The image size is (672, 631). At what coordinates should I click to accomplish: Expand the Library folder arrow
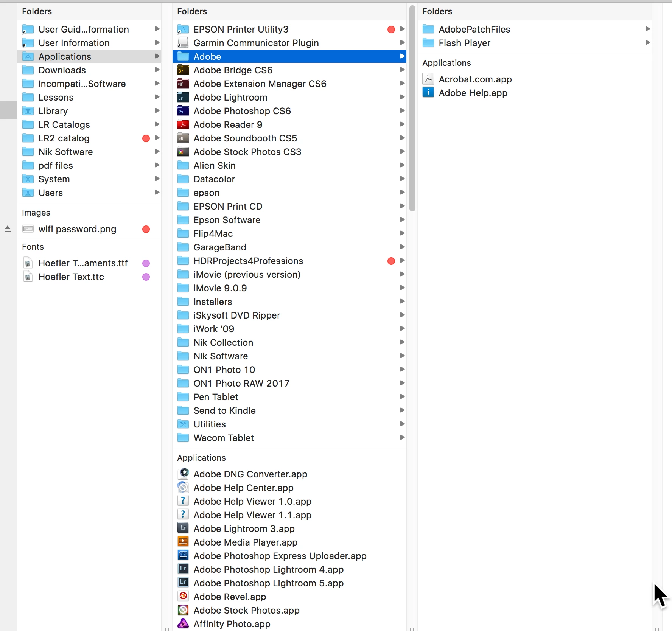(157, 110)
